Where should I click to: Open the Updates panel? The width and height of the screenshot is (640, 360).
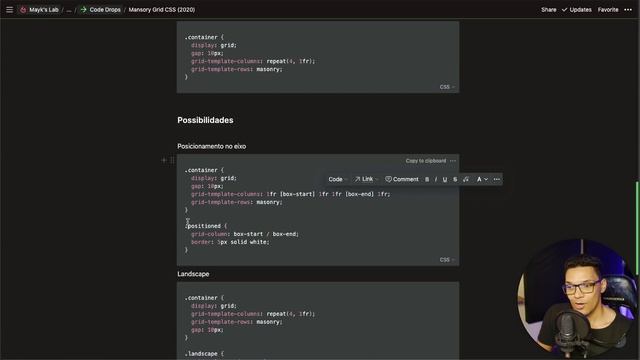576,9
